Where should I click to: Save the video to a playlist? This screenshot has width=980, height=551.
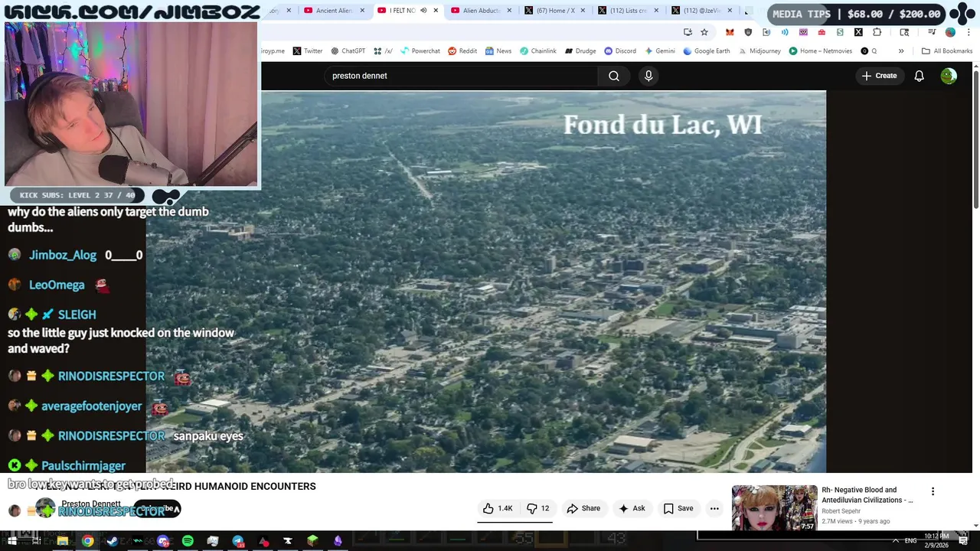tap(678, 508)
